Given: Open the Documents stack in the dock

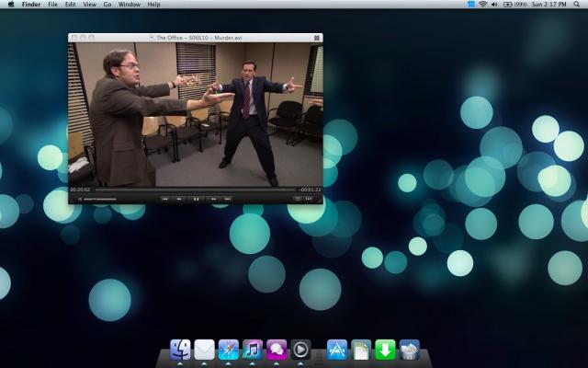Looking at the screenshot, I should [x=361, y=350].
